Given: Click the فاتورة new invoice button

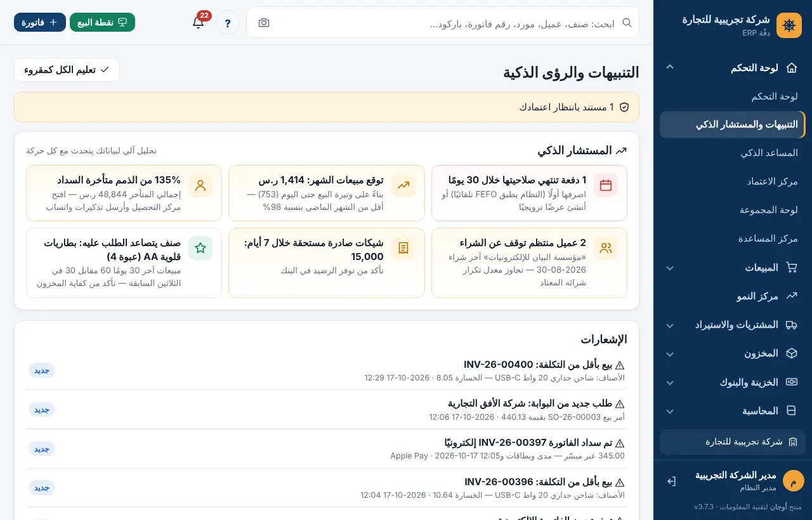Looking at the screenshot, I should point(40,22).
